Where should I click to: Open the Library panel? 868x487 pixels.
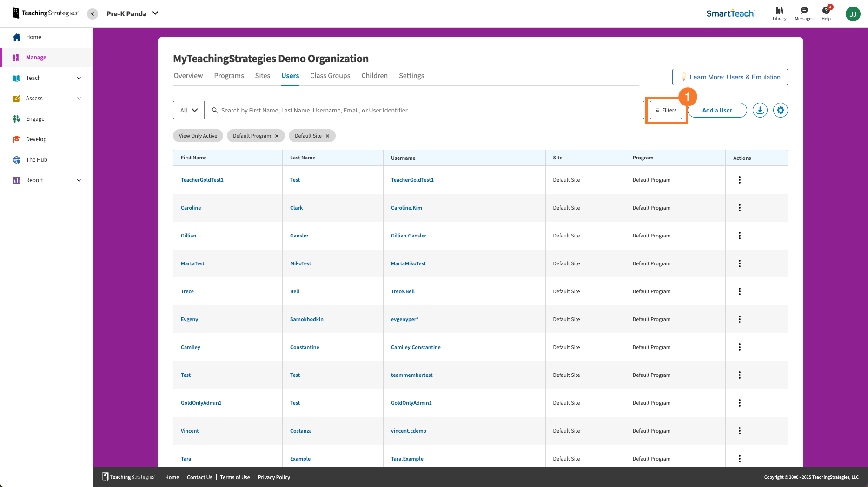click(779, 13)
